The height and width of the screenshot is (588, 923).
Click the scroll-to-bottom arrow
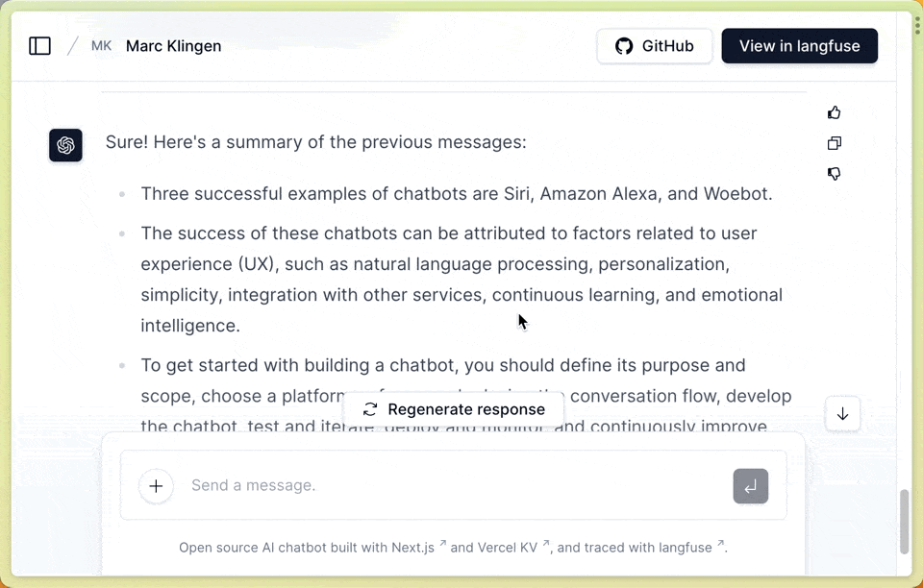tap(842, 413)
